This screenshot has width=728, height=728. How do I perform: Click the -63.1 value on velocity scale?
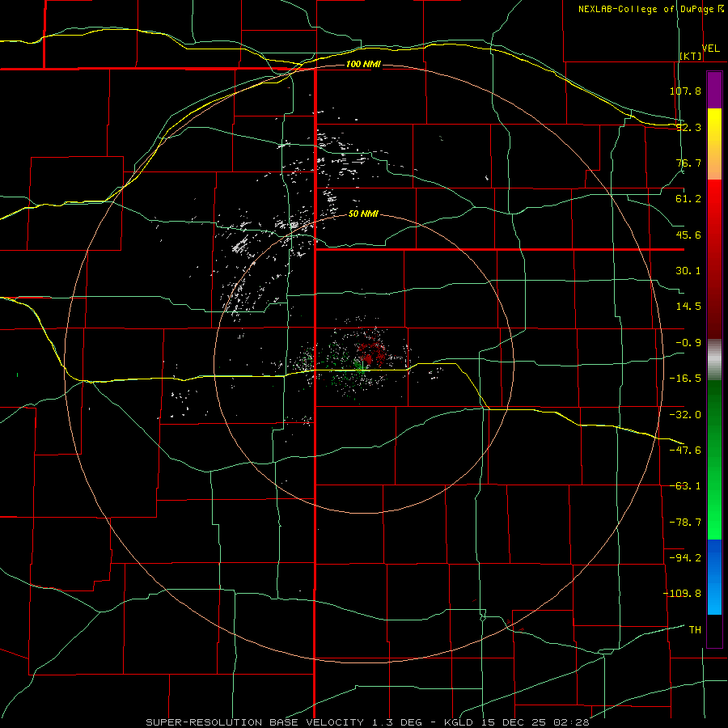[x=685, y=486]
